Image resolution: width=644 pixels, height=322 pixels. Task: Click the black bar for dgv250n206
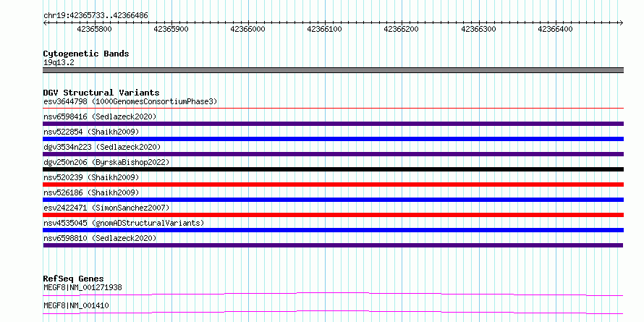click(334, 169)
